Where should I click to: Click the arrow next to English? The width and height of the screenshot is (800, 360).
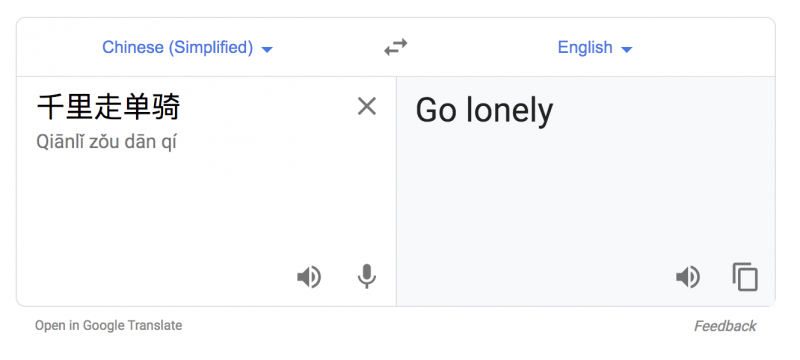point(627,49)
